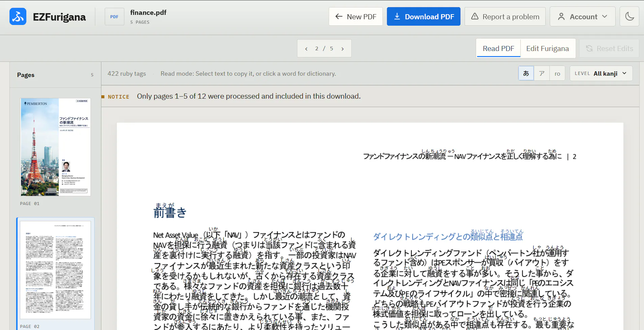
Task: Switch to Edit Furigana tab
Action: (547, 49)
